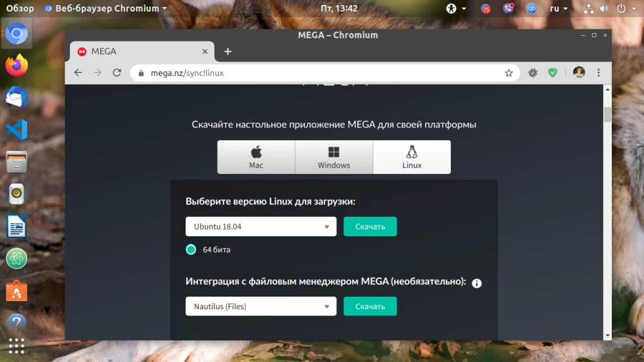Select the Windows platform tab
644x362 pixels.
[x=334, y=157]
